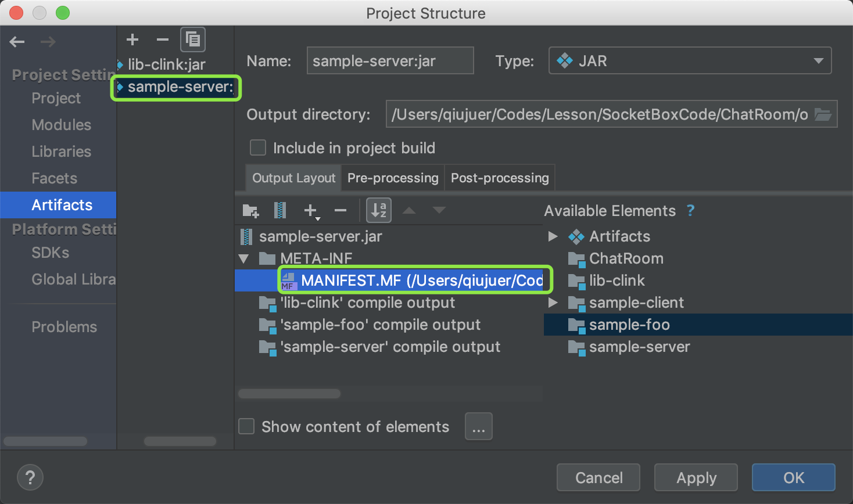Toggle sort elements by names icon
The image size is (853, 504).
tap(379, 210)
